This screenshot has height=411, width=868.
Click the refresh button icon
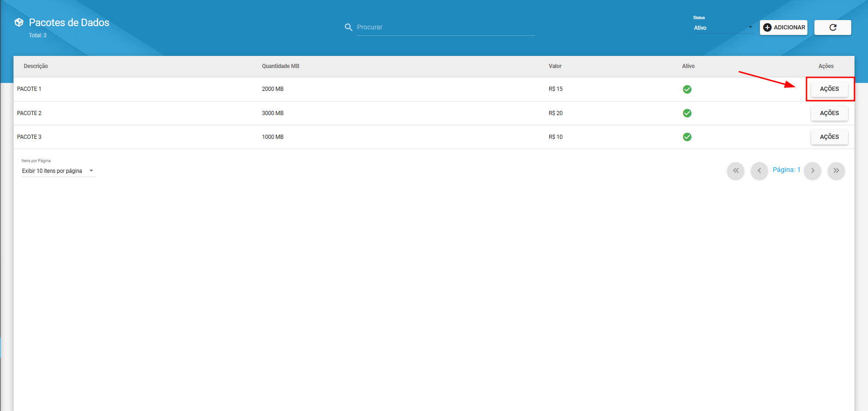click(833, 27)
